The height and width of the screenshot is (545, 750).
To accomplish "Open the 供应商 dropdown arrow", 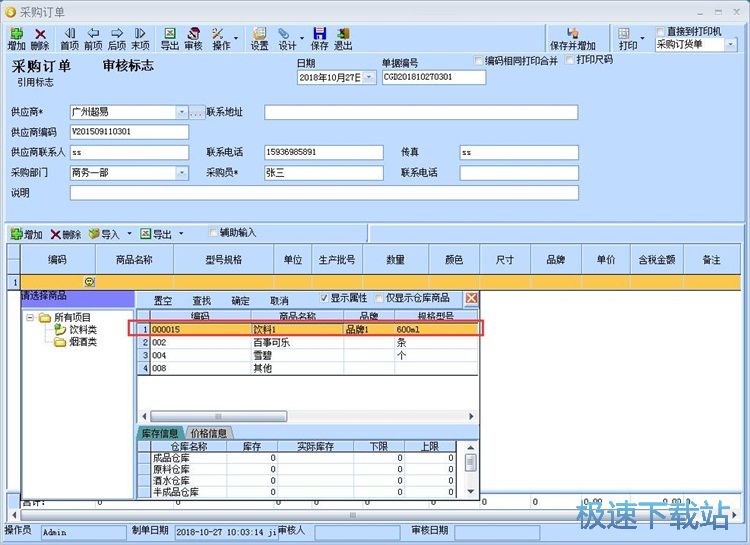I will click(182, 112).
